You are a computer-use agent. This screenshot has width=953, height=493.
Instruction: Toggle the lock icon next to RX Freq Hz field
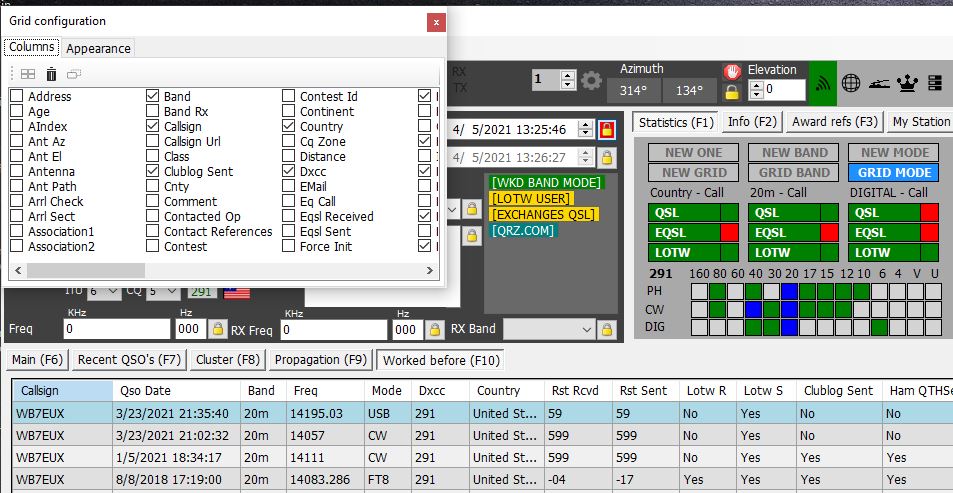[x=434, y=329]
